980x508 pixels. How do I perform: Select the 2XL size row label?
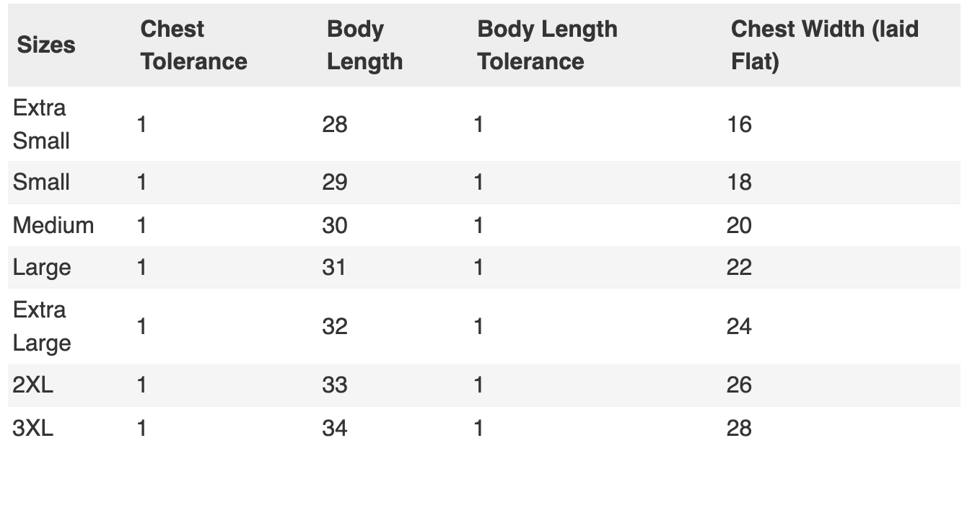pos(33,385)
